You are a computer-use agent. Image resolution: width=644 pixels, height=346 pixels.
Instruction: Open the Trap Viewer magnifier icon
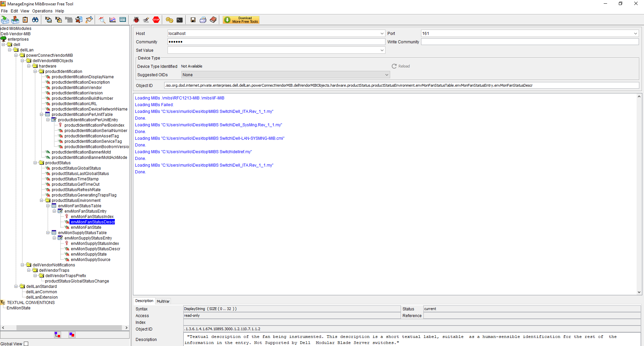pyautogui.click(x=102, y=20)
